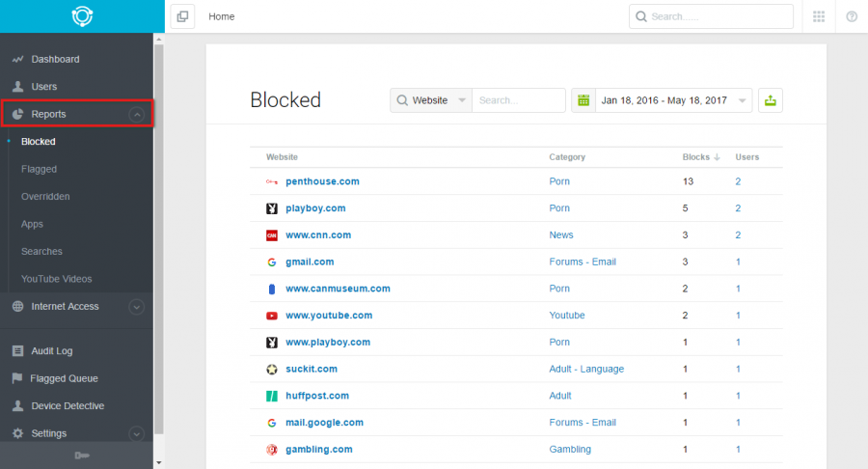This screenshot has height=469, width=868.
Task: Sort by the Category column header
Action: (567, 157)
